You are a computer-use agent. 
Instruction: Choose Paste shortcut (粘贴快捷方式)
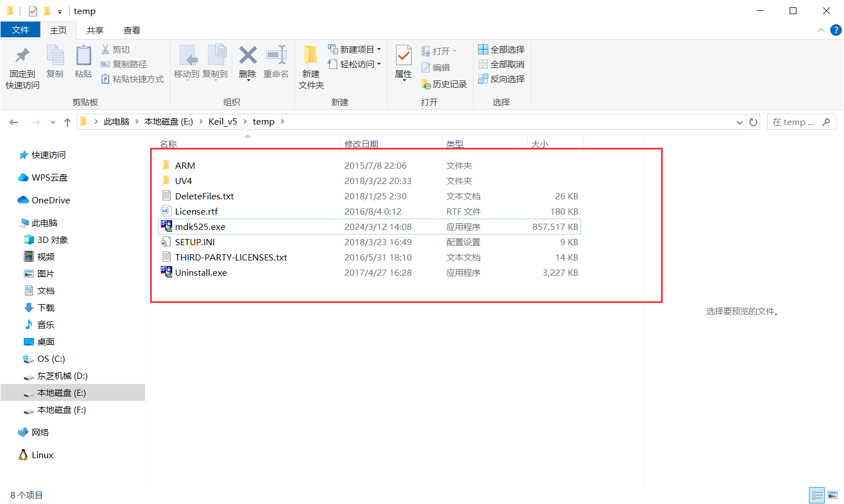point(133,79)
